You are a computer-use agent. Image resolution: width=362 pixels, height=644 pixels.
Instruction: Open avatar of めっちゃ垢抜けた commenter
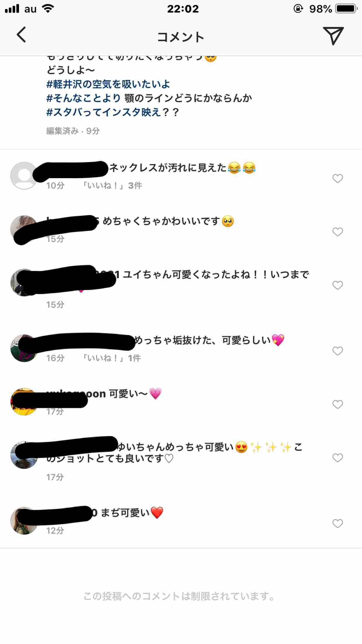24,348
